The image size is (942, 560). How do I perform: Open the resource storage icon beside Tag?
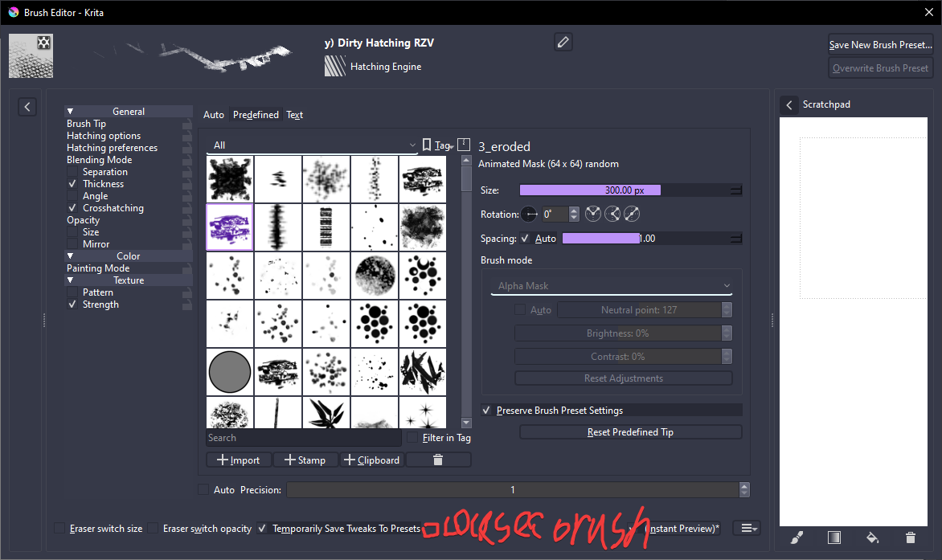(x=464, y=145)
